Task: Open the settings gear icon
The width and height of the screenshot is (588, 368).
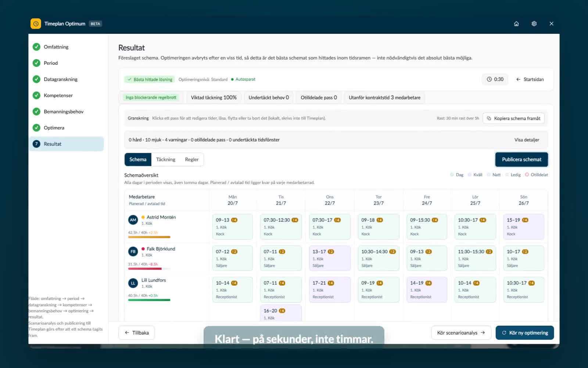Action: [534, 24]
